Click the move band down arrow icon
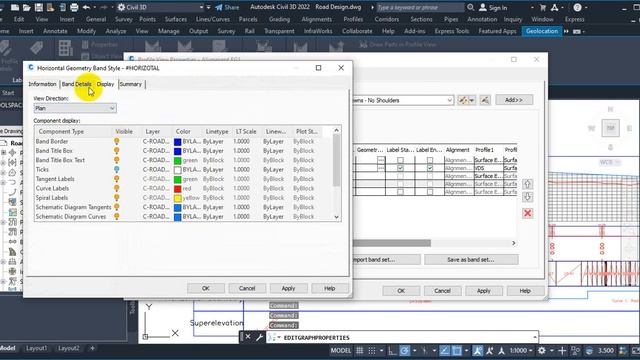640x360 pixels. tap(527, 197)
